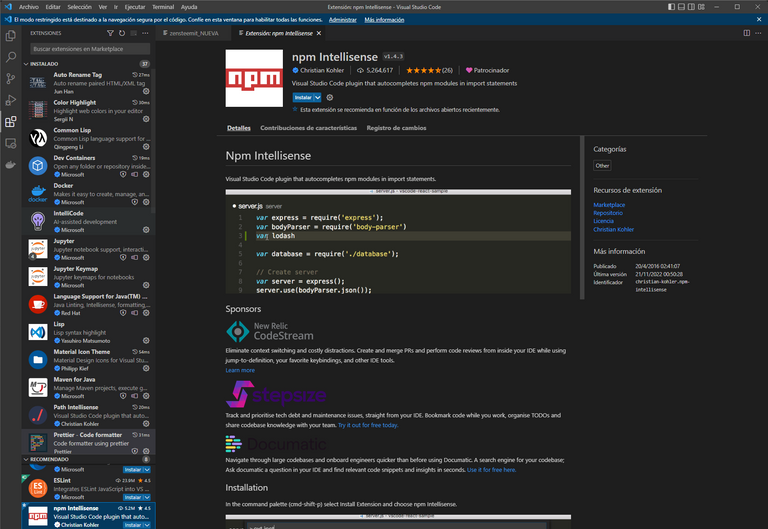Open Material Icon Theme manage gear
Screen dimensions: 768x529
pyautogui.click(x=146, y=368)
